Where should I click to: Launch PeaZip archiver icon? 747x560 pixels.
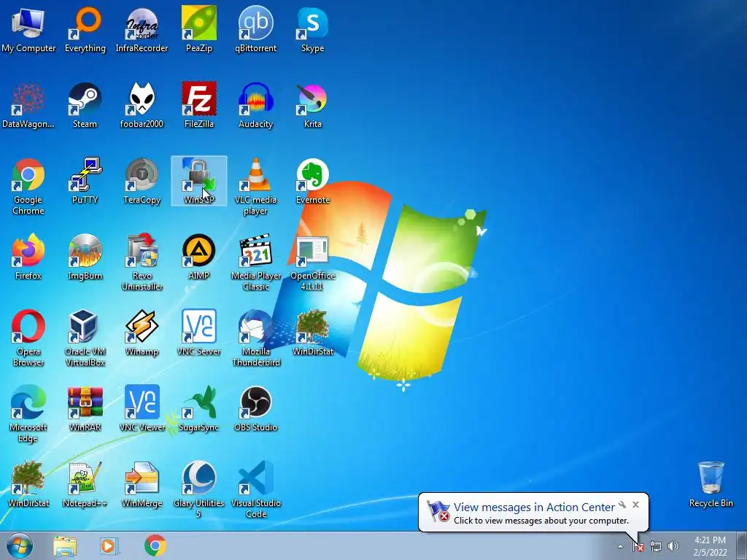coord(198,30)
